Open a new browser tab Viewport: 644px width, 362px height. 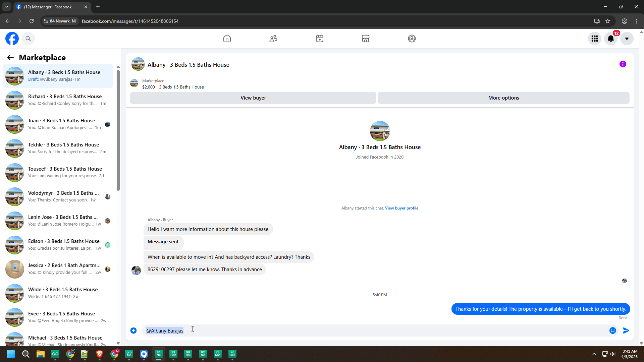(98, 7)
